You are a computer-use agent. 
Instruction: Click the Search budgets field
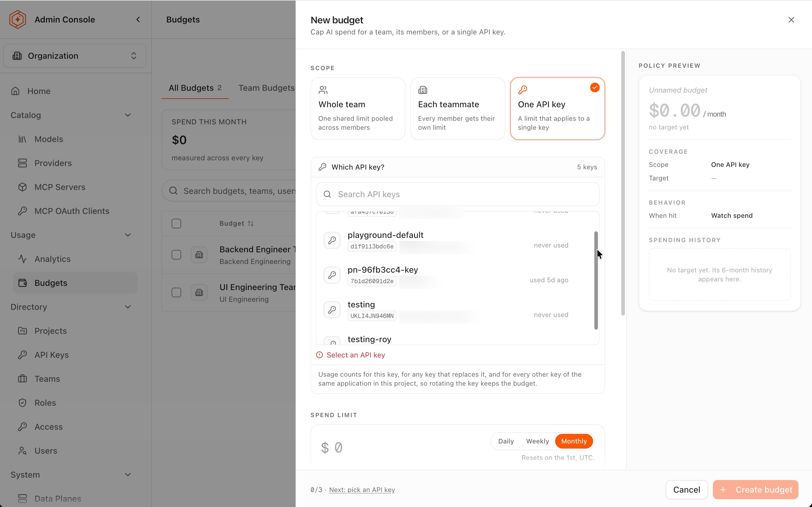(x=229, y=191)
